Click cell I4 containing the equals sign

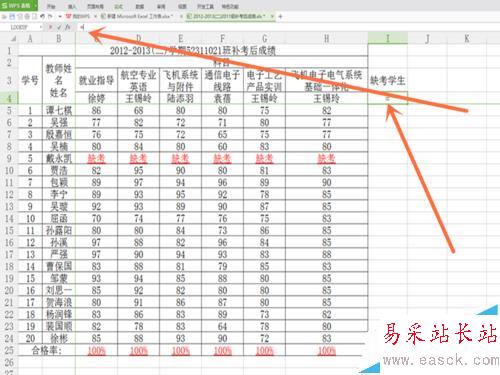click(x=388, y=98)
